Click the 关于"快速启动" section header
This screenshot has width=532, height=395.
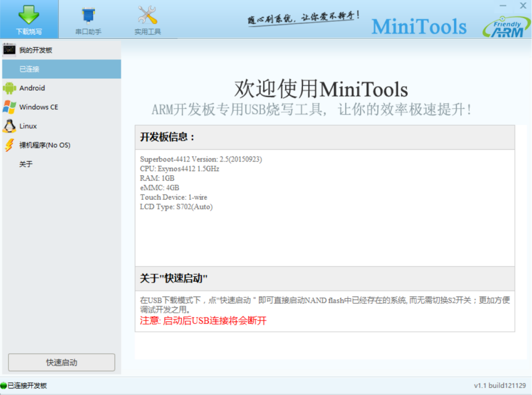click(x=325, y=279)
